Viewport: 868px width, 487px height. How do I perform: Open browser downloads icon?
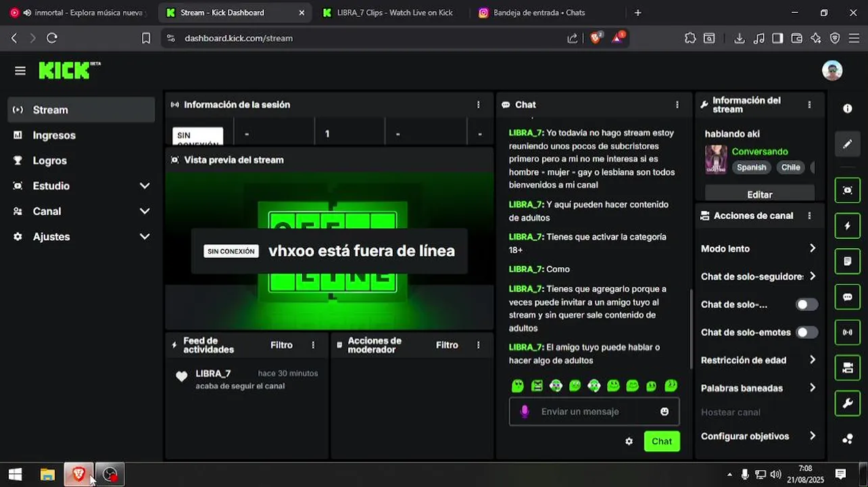tap(740, 39)
